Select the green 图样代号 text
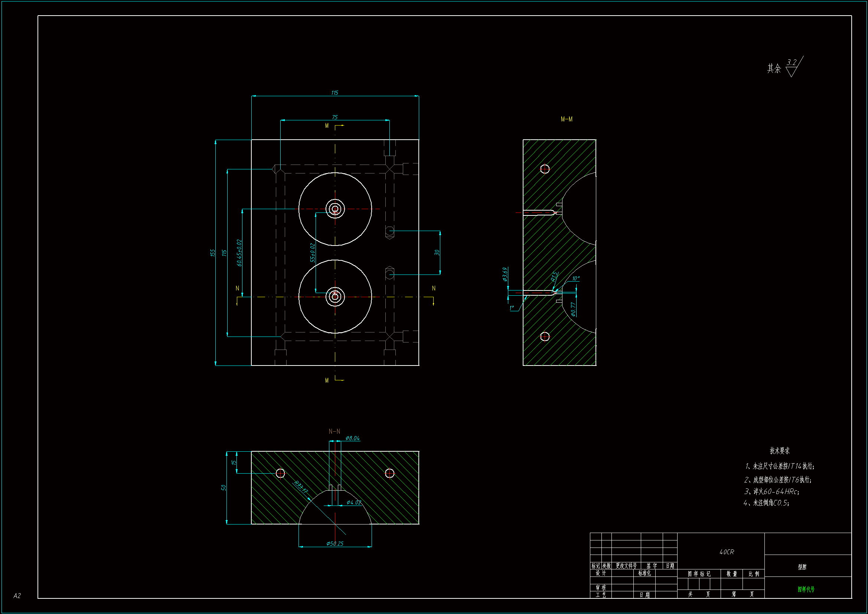Screen dimensions: 868x614 [806, 589]
